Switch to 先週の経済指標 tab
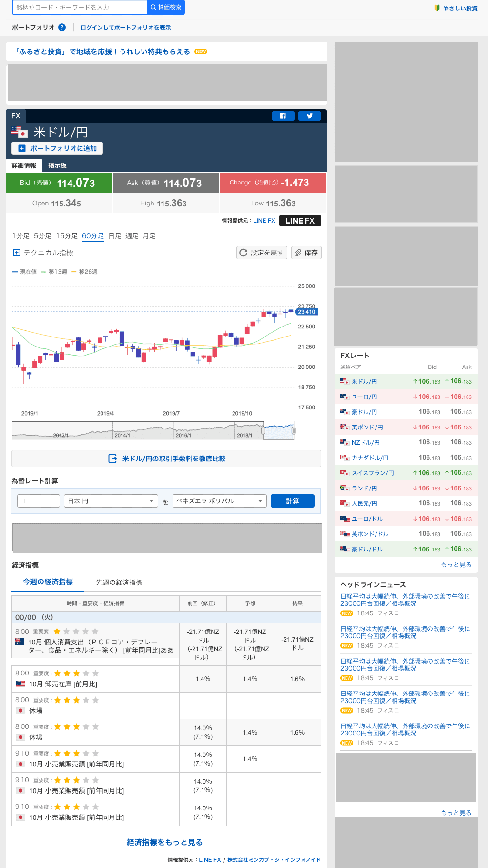The image size is (488, 868). point(119,582)
